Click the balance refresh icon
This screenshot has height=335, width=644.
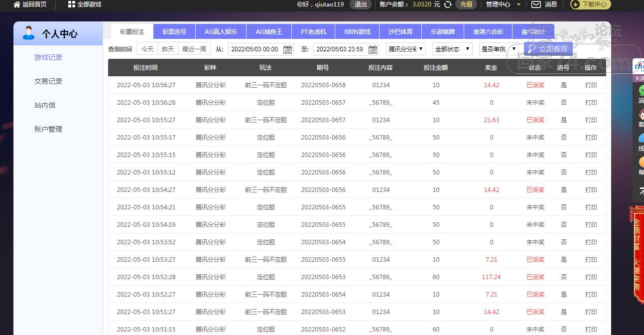tap(448, 4)
